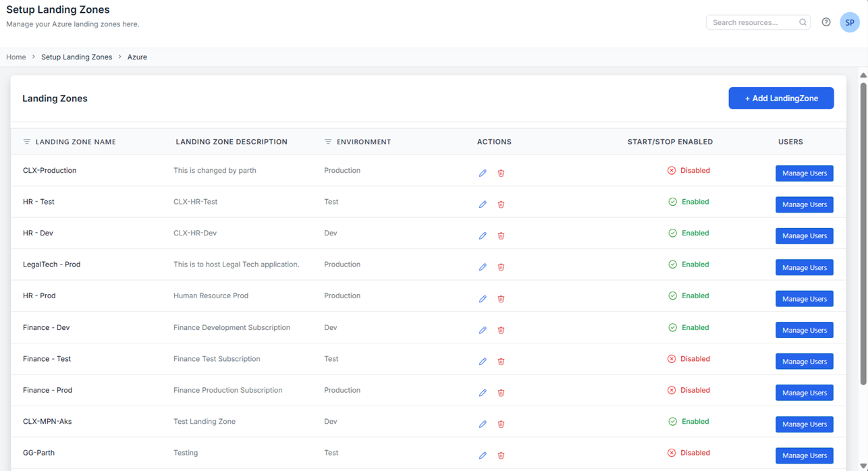Viewport: 868px width, 471px height.
Task: Click description 'This is changed by parth'
Action: click(215, 171)
